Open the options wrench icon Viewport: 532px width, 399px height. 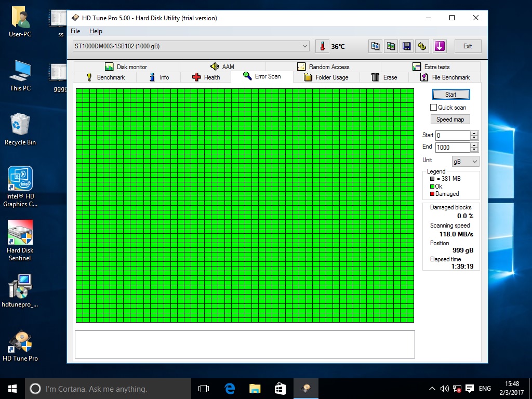[x=422, y=46]
